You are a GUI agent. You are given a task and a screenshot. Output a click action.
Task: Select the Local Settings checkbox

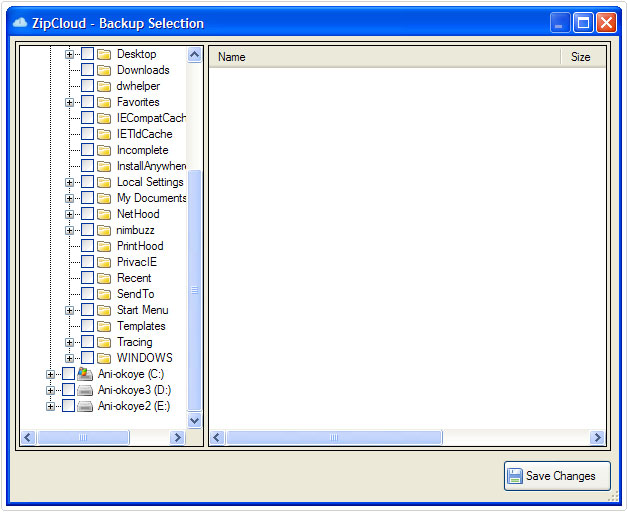[x=87, y=182]
